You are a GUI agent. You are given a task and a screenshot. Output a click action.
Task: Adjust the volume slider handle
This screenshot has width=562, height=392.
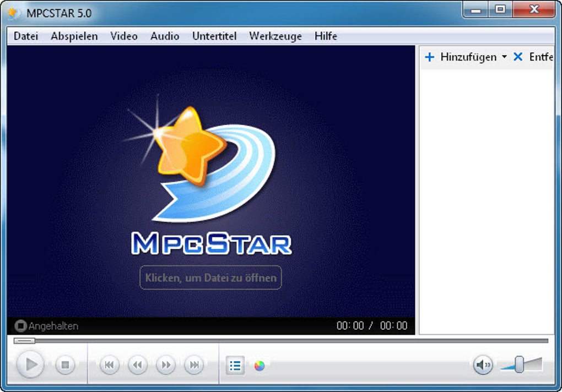519,364
